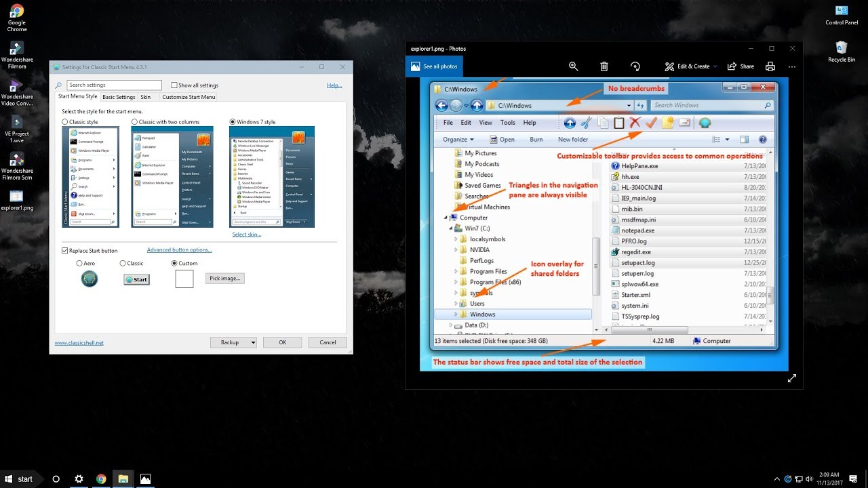The image size is (868, 488).
Task: Switch to Photos app on taskbar
Action: (145, 479)
